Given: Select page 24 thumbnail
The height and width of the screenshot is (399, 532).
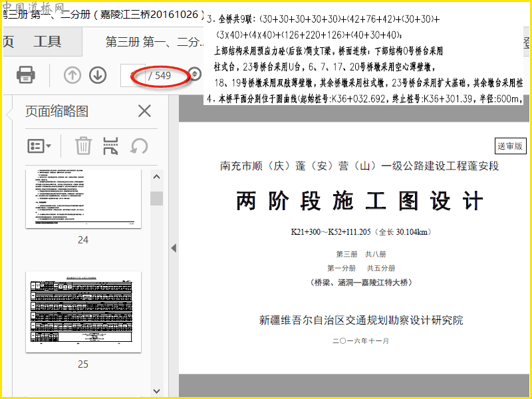Looking at the screenshot, I should [84, 198].
